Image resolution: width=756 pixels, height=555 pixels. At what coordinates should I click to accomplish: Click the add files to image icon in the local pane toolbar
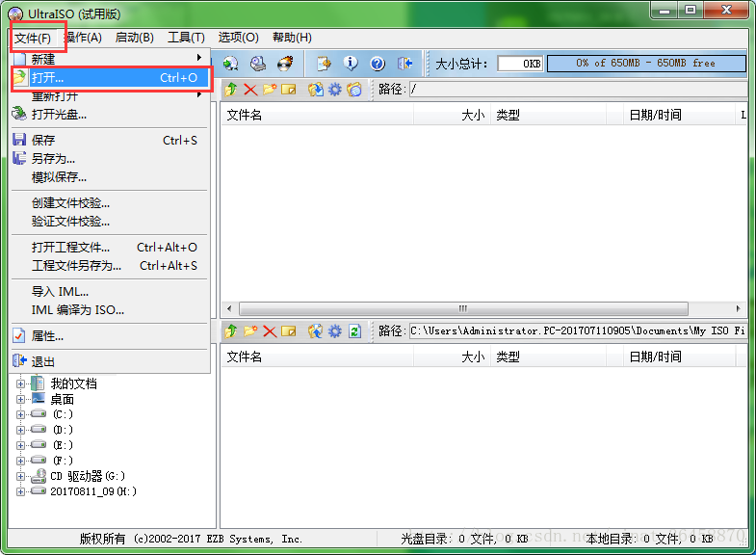(x=315, y=331)
